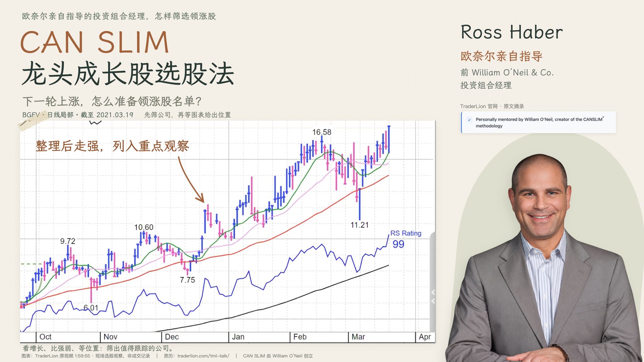
Task: Click the '先筛公司，再等图表给出位置' caption
Action: (187, 115)
